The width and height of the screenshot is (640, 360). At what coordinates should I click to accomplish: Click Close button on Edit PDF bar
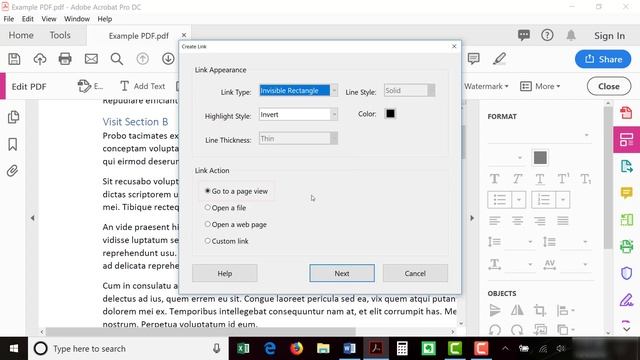[x=609, y=86]
